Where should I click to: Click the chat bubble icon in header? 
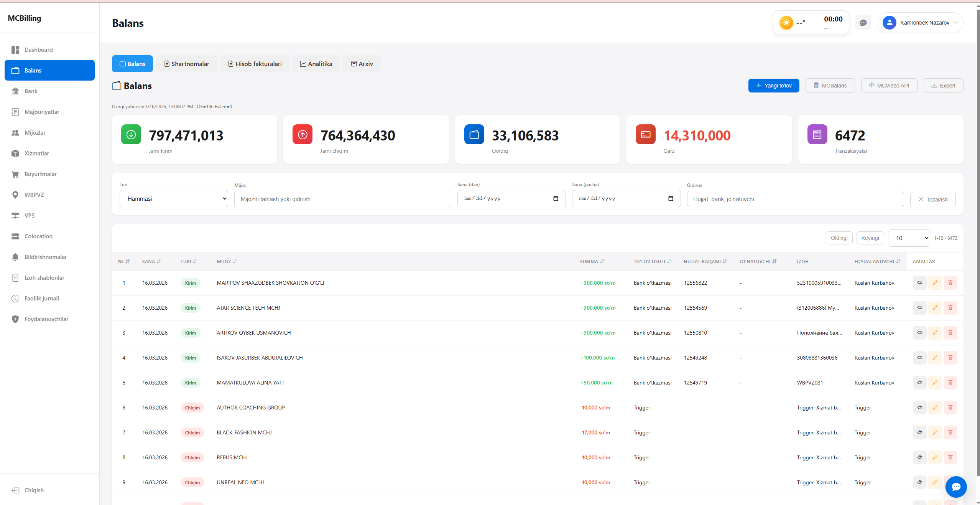[x=863, y=23]
